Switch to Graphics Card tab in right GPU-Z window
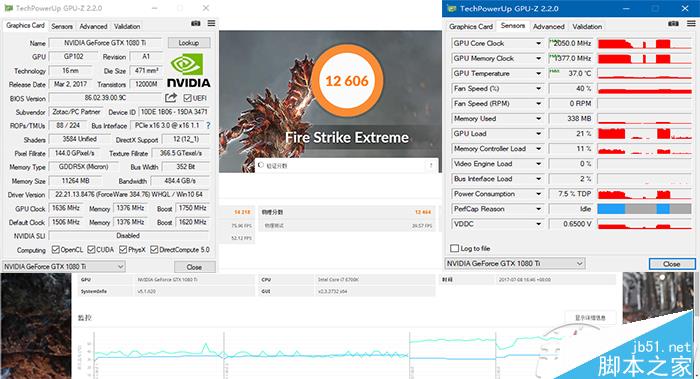 click(471, 26)
